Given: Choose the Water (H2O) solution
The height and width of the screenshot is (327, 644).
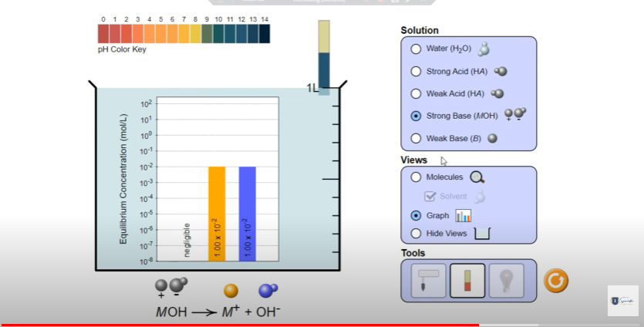Looking at the screenshot, I should 416,49.
